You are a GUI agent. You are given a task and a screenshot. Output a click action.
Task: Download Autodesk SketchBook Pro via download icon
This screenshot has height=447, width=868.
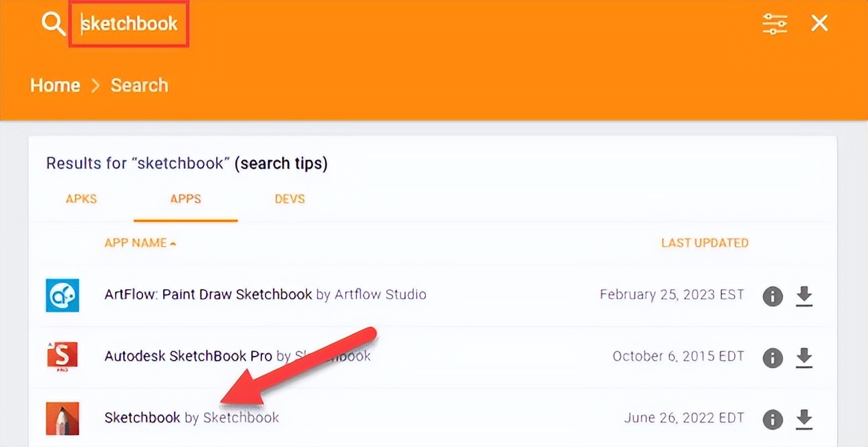(804, 358)
